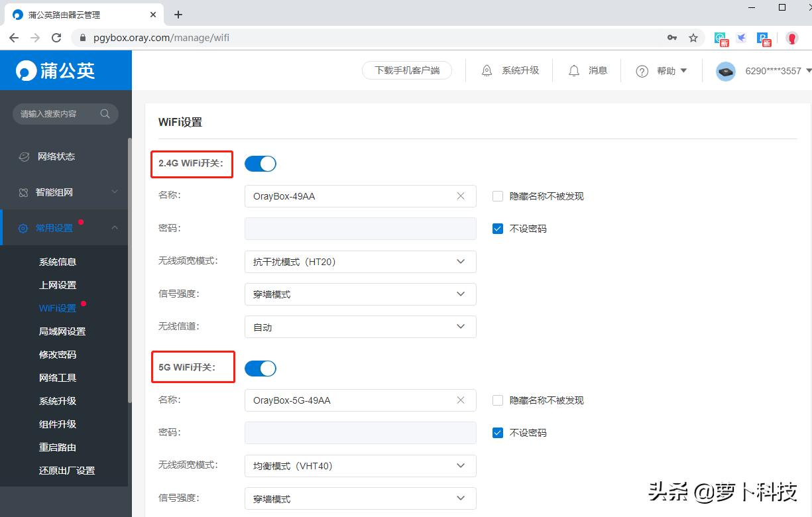
Task: Open 消息 via the bell icon
Action: 573,70
